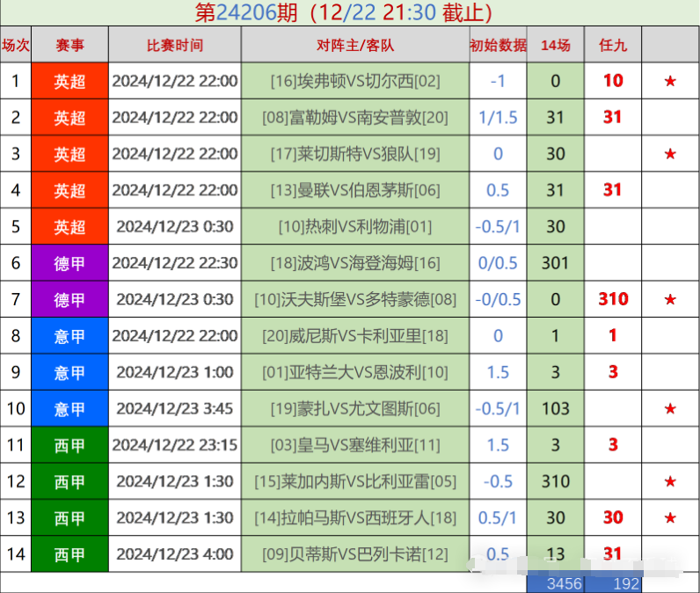Select the purple 德甲 cell in row 6

pos(69,263)
